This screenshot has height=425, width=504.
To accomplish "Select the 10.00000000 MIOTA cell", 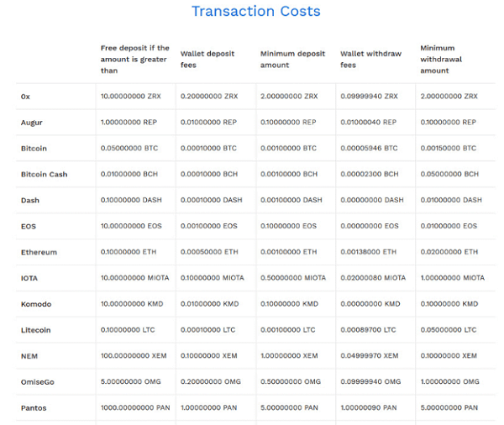I will [134, 278].
